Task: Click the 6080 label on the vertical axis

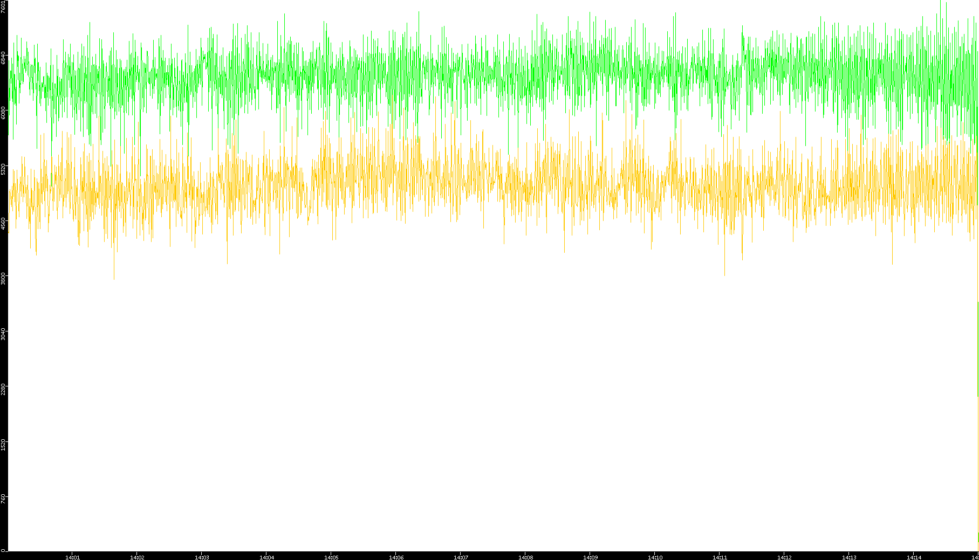Action: click(4, 113)
